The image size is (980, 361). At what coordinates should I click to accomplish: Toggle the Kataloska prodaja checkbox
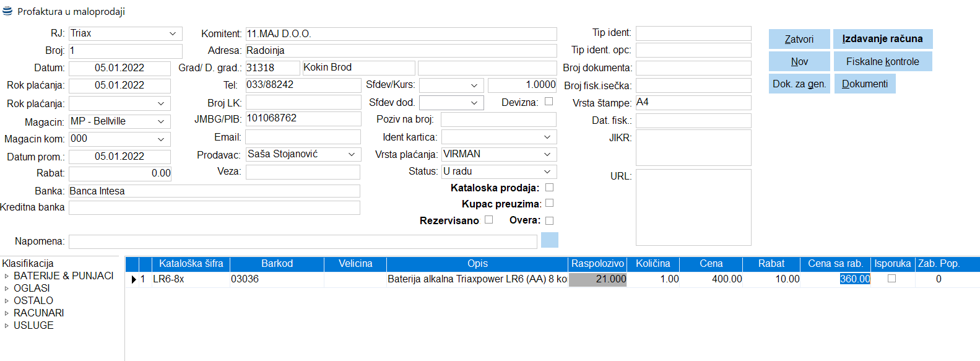(549, 187)
